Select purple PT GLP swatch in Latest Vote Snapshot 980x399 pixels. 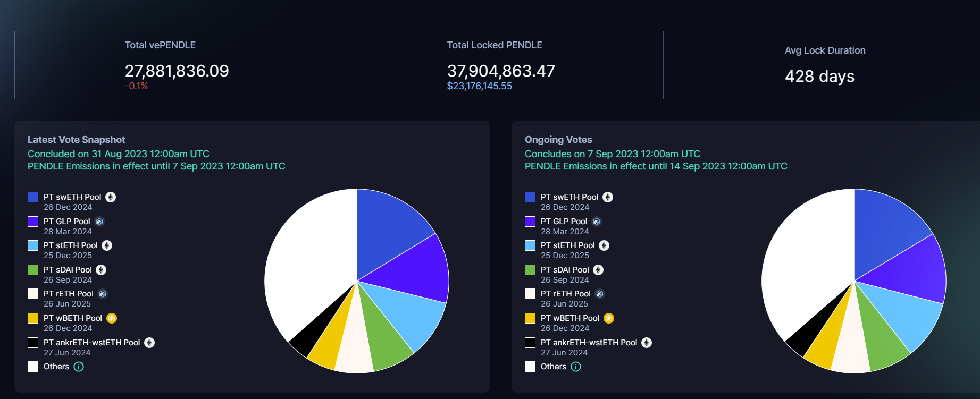pyautogui.click(x=33, y=222)
